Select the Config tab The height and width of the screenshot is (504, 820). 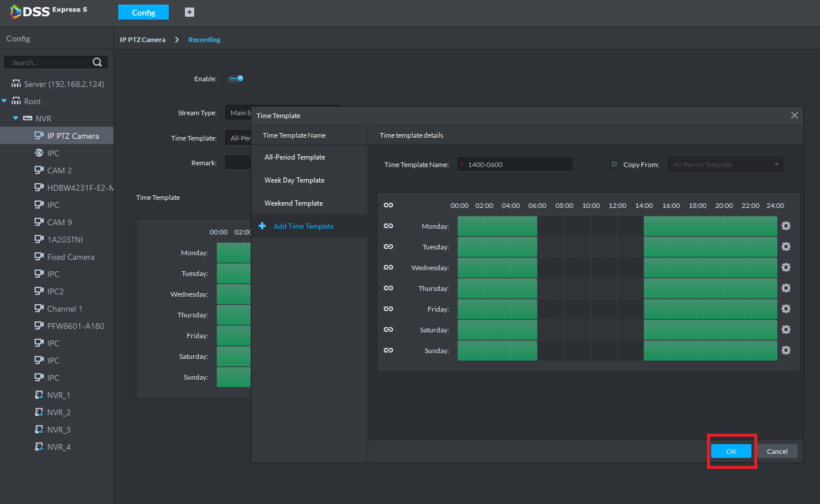point(143,13)
